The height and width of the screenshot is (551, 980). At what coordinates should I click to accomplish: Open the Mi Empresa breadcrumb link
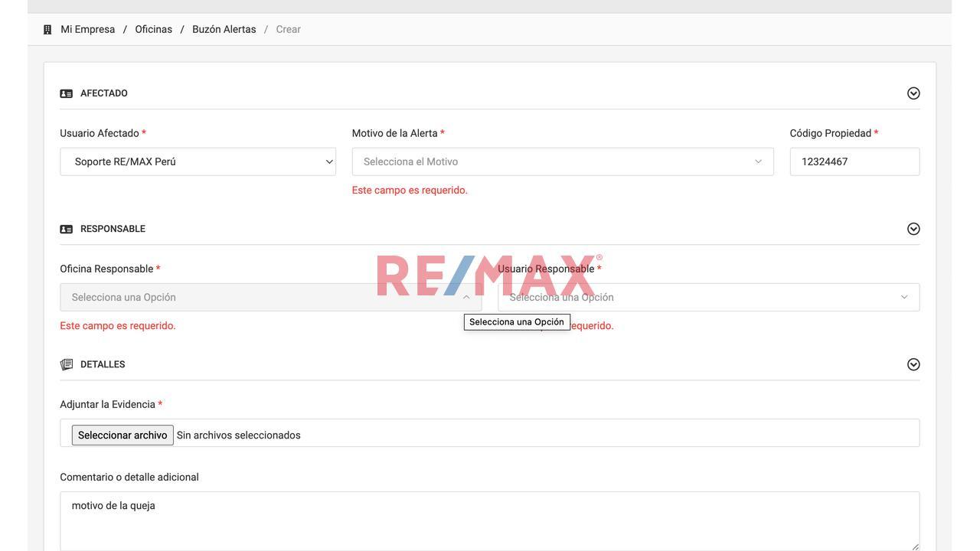click(x=88, y=29)
